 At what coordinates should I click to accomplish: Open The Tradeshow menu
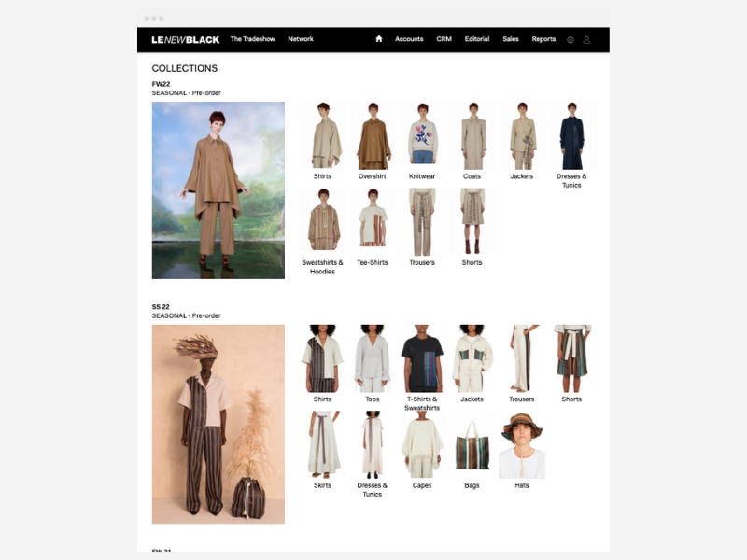point(252,39)
